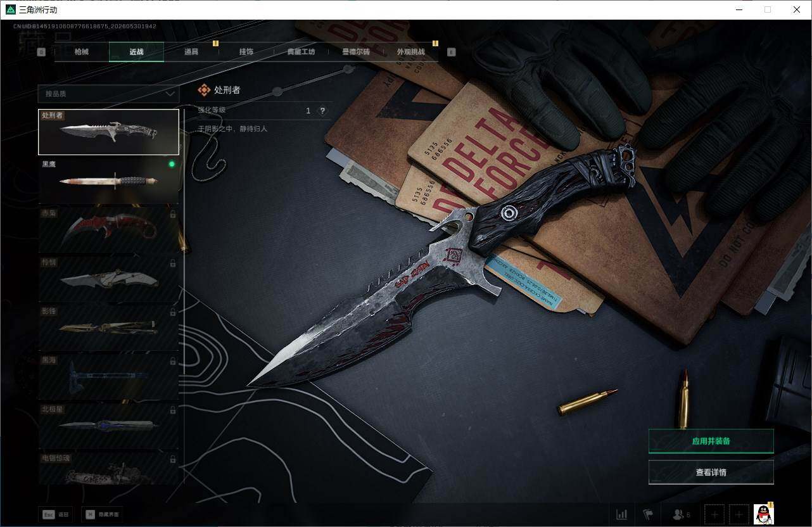The image size is (812, 527).
Task: Switch to the 曼德尔砖 tab
Action: [356, 52]
